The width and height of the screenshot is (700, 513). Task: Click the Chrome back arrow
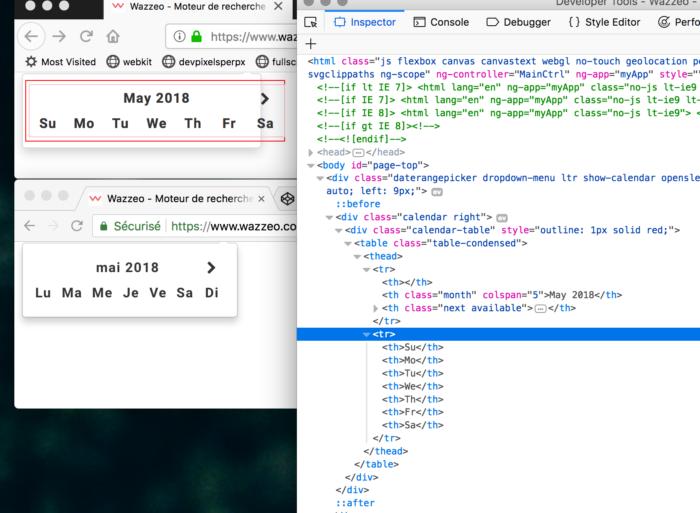[x=29, y=225]
